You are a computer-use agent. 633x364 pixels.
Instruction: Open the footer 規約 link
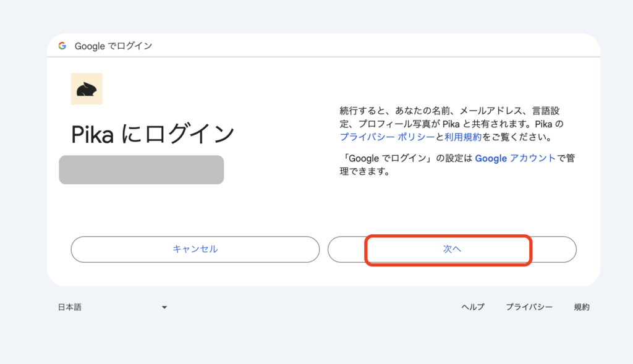pos(582,307)
